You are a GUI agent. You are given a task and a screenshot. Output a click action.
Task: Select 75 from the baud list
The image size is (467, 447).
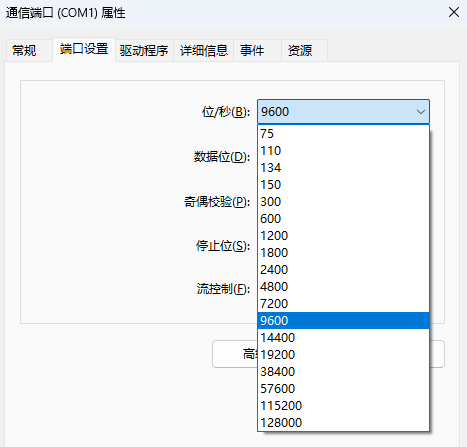click(x=343, y=134)
